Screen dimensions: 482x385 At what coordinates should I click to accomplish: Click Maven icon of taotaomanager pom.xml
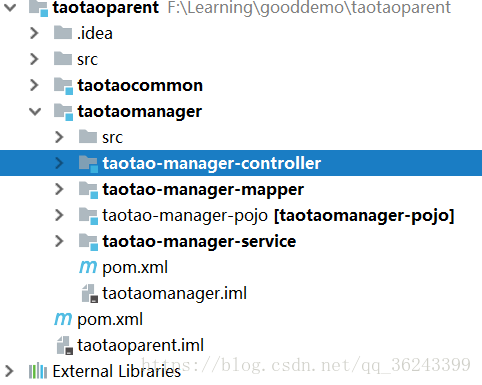[x=88, y=267]
